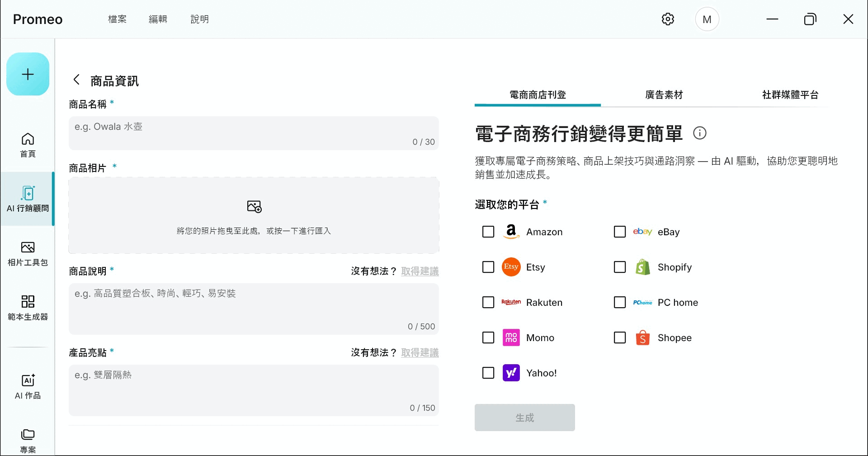
Task: Click 取得建議 next to 商品說明
Action: (x=419, y=271)
